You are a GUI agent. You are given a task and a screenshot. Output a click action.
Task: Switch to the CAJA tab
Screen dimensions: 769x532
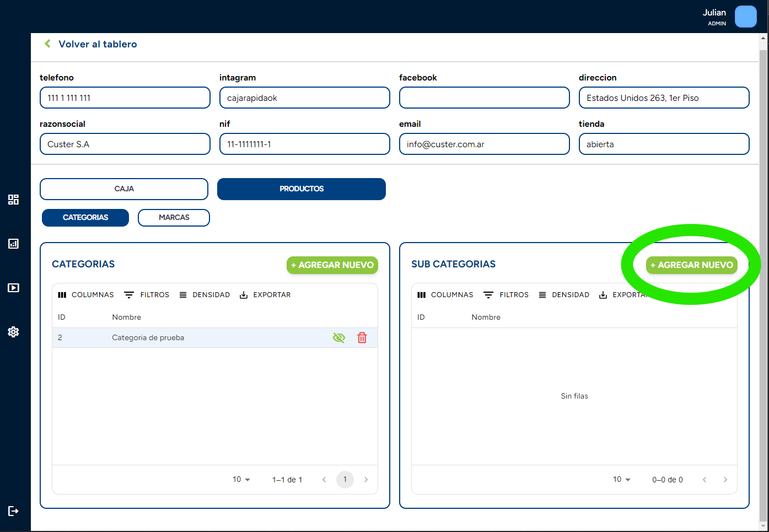(124, 189)
